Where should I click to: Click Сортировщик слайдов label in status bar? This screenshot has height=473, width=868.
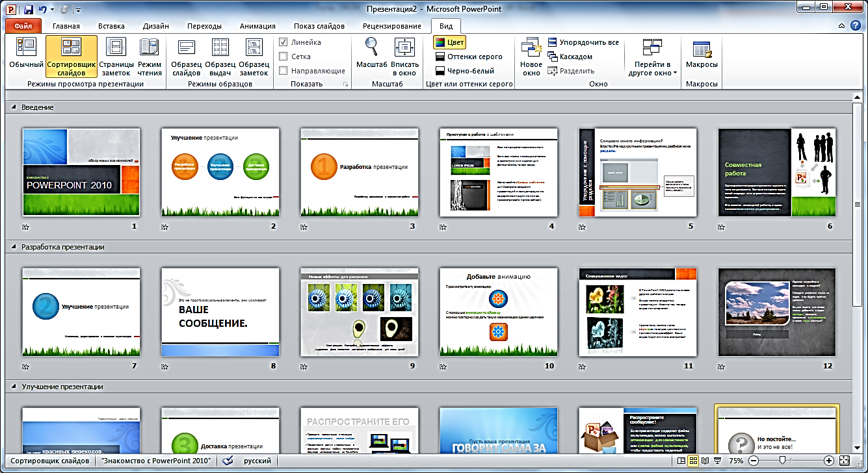[x=50, y=461]
